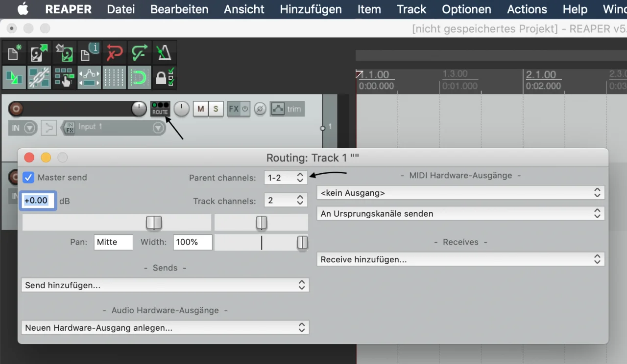Solo track 1 with the S button

[x=216, y=109]
